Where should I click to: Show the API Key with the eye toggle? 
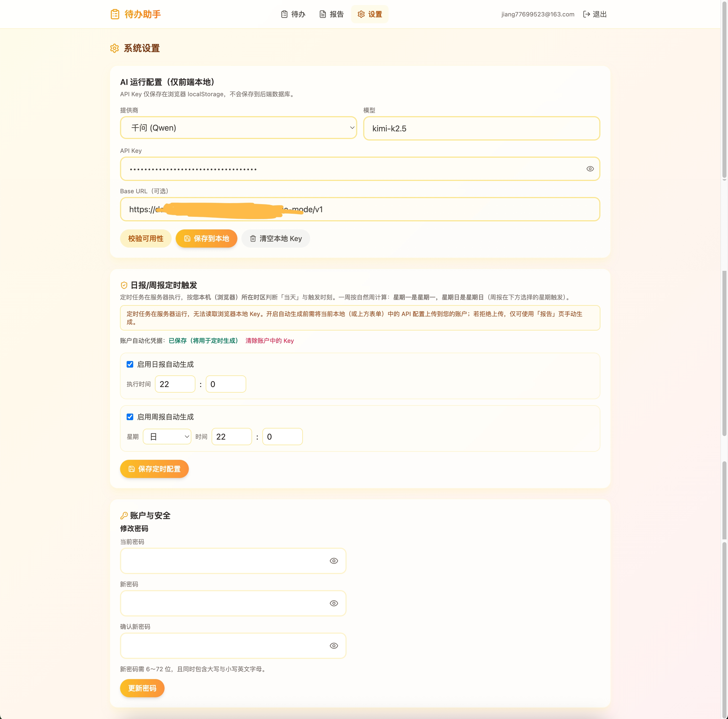point(590,169)
